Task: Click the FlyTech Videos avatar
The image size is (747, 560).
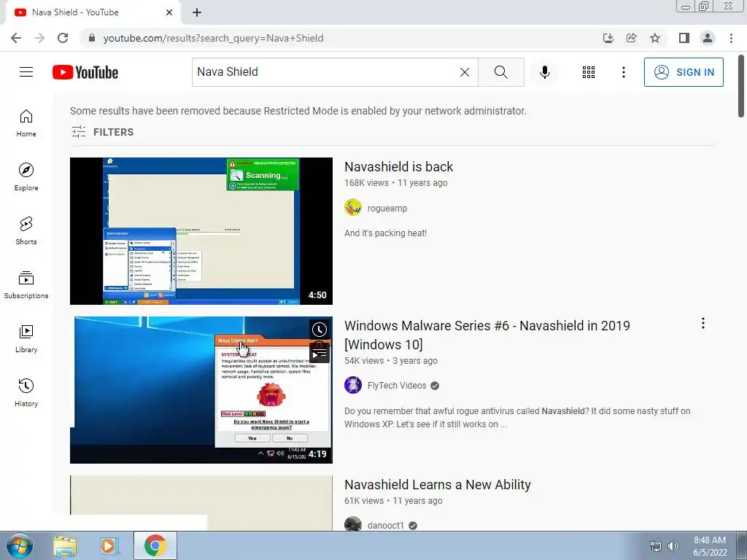Action: pyautogui.click(x=353, y=385)
